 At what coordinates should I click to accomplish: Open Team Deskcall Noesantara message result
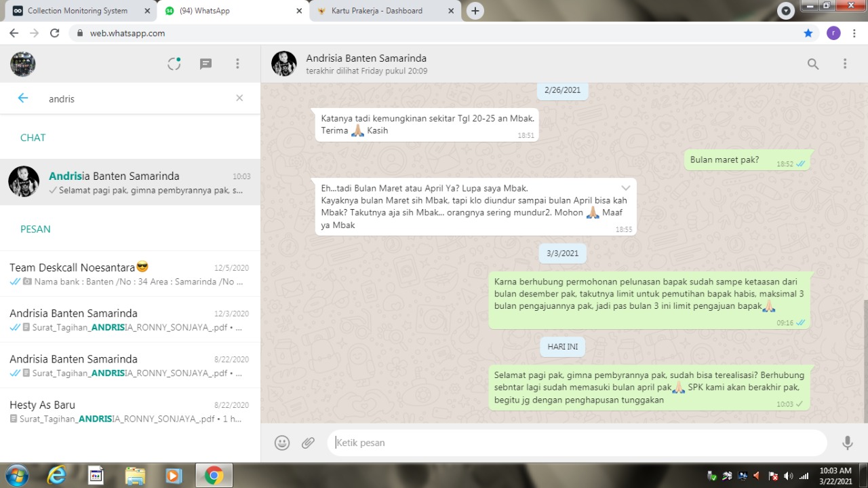point(130,274)
